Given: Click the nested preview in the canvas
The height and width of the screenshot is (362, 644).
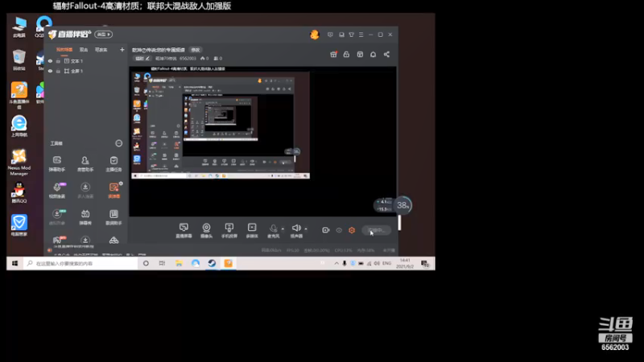Looking at the screenshot, I should [220, 125].
